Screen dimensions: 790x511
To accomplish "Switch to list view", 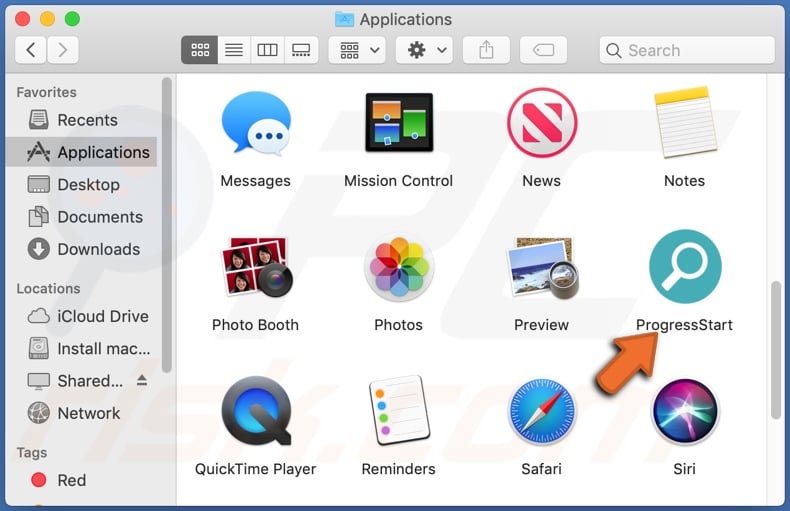I will pos(234,50).
